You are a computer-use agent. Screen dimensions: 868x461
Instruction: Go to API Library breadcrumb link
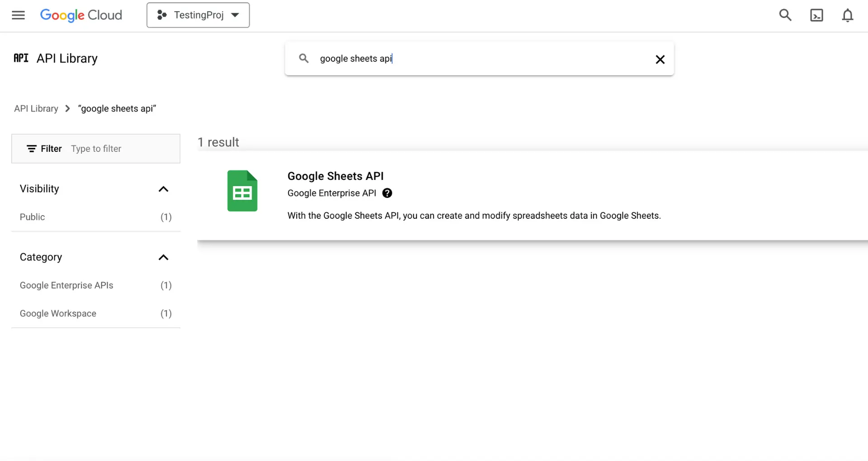[x=36, y=108]
